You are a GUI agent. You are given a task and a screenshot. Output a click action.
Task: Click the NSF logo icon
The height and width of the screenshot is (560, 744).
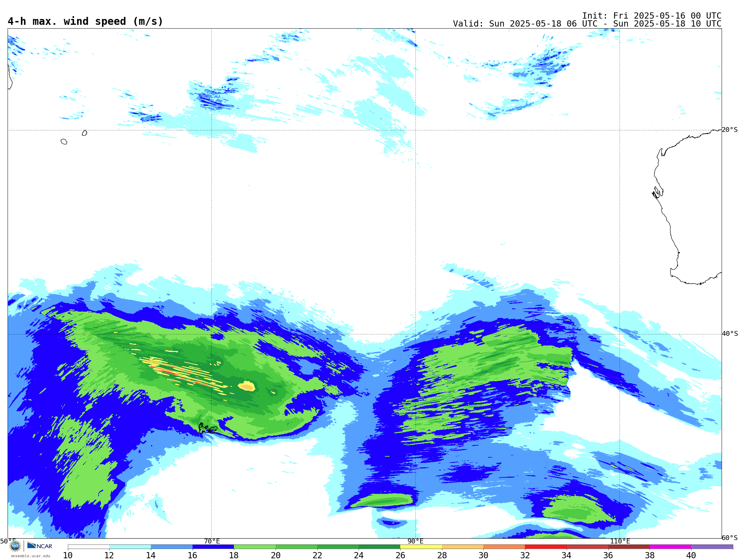tap(15, 546)
